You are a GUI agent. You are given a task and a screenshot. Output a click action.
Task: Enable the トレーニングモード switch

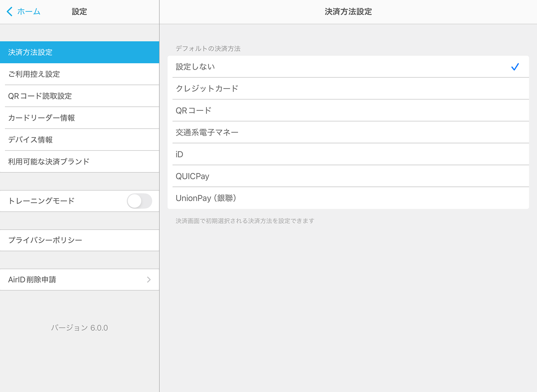pyautogui.click(x=139, y=201)
